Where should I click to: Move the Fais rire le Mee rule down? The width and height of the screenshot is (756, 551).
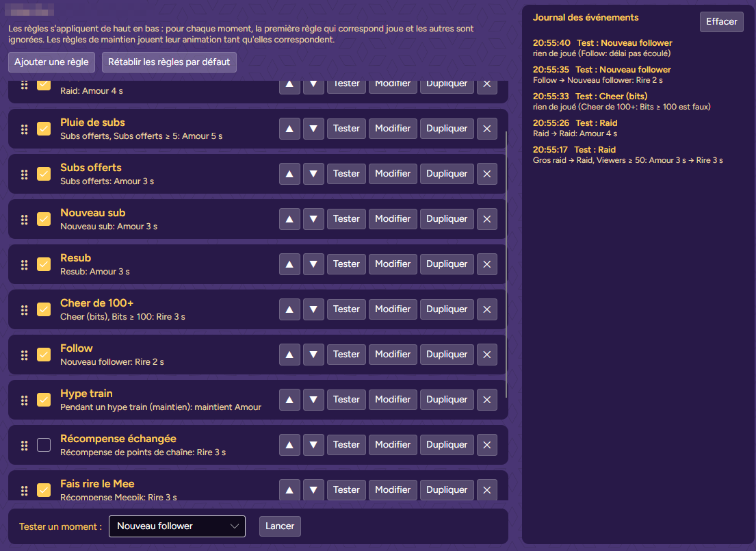pos(313,490)
